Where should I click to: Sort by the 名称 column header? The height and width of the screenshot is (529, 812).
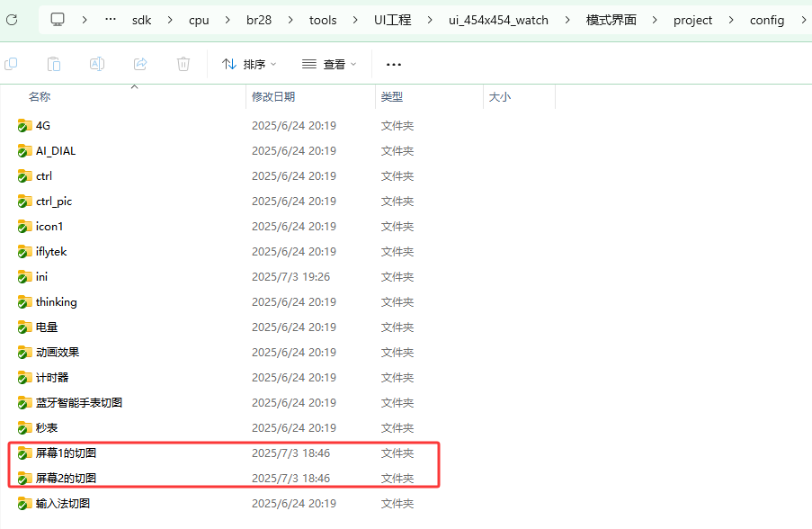[x=40, y=97]
